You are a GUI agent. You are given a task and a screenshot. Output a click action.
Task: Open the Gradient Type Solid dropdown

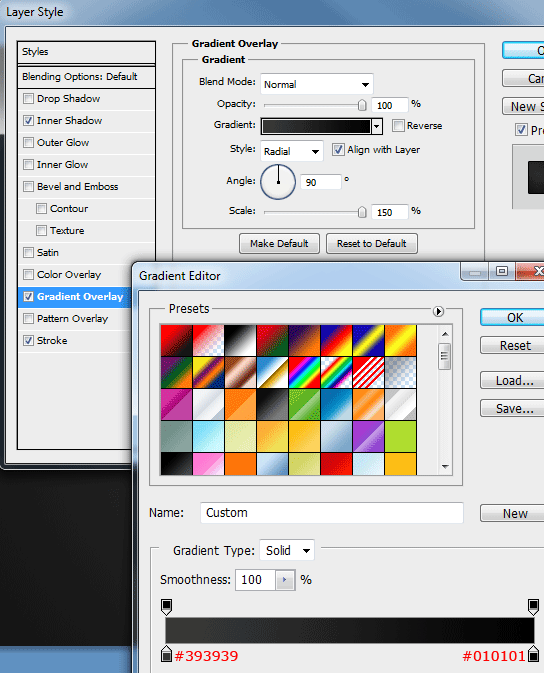point(287,550)
